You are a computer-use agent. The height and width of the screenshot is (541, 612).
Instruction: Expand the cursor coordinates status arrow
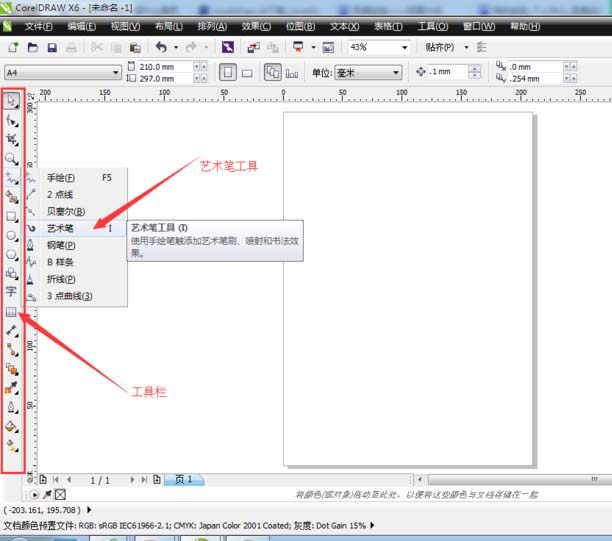[89, 509]
